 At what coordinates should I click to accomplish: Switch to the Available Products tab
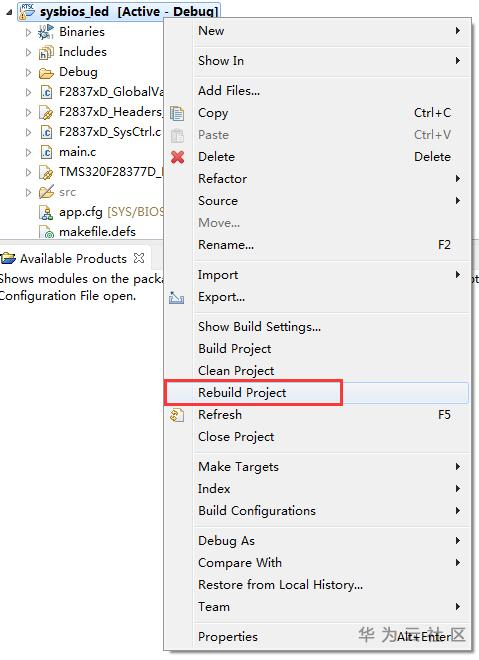point(73,258)
